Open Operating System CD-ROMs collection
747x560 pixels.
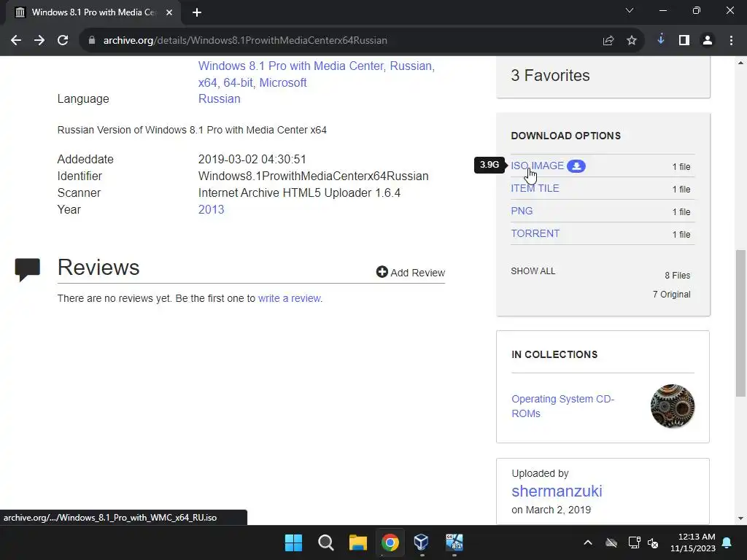click(x=562, y=406)
